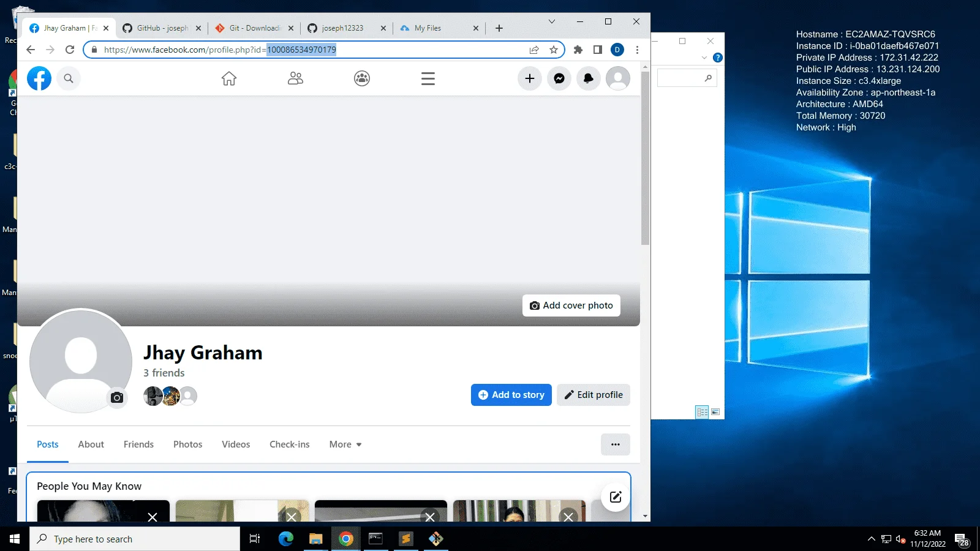This screenshot has height=551, width=980.
Task: Dismiss the second People You May Know card
Action: [292, 517]
